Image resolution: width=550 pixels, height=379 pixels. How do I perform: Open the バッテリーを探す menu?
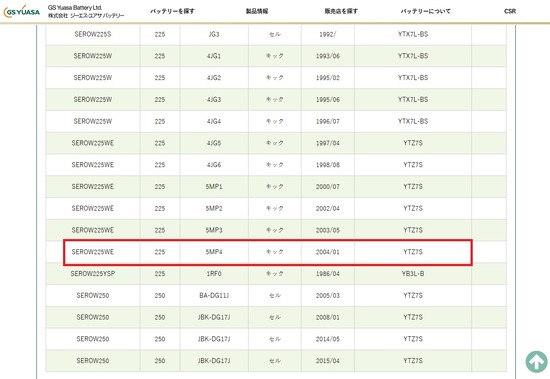coord(173,11)
